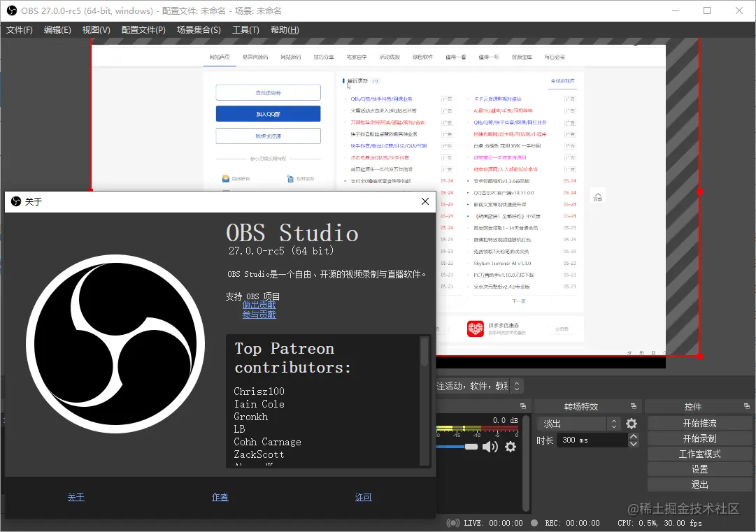
Task: Open 设置 from the controls dock
Action: point(699,469)
